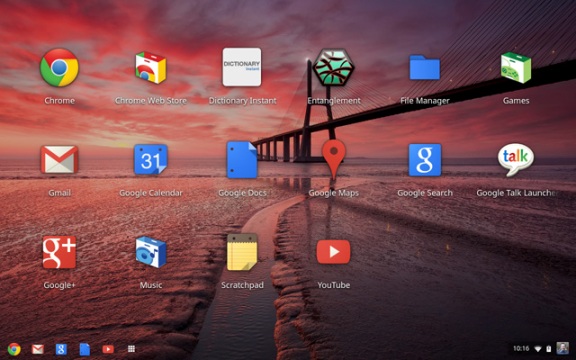Open Google Maps pin icon
Image resolution: width=576 pixels, height=360 pixels.
[x=334, y=160]
